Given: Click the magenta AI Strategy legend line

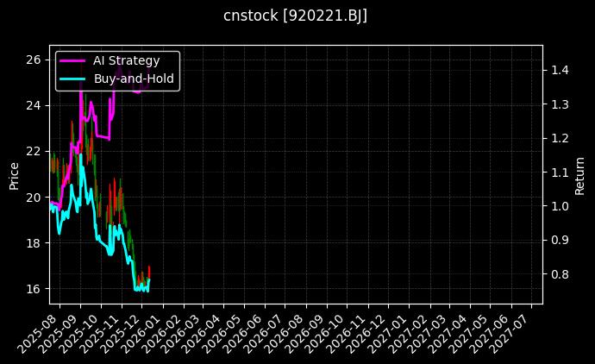Looking at the screenshot, I should point(72,61).
